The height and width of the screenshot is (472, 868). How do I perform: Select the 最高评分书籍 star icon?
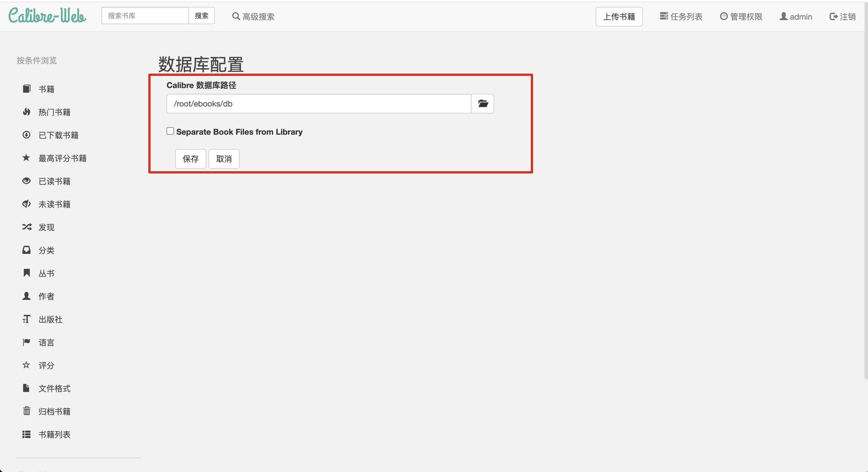point(26,158)
